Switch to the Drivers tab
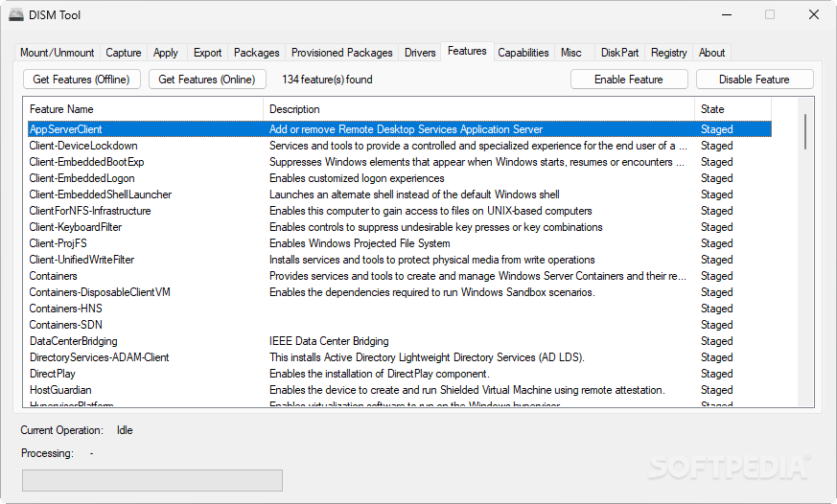This screenshot has width=837, height=504. tap(420, 53)
